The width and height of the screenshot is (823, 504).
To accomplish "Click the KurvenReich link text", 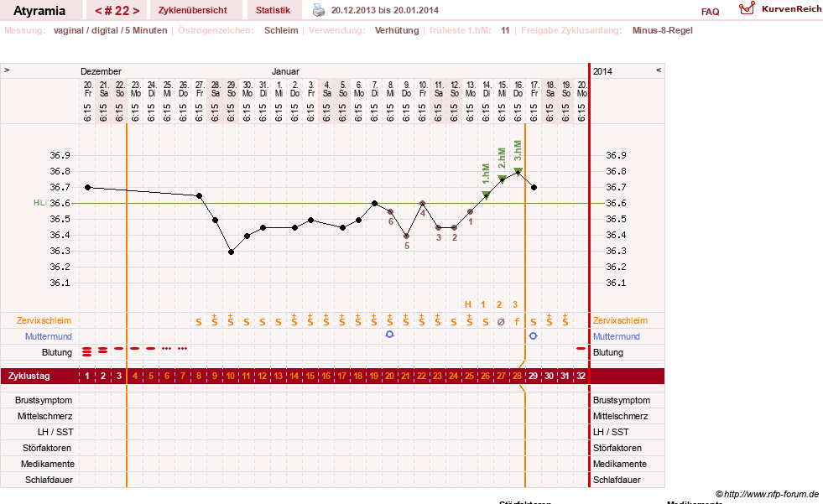I will [x=791, y=9].
